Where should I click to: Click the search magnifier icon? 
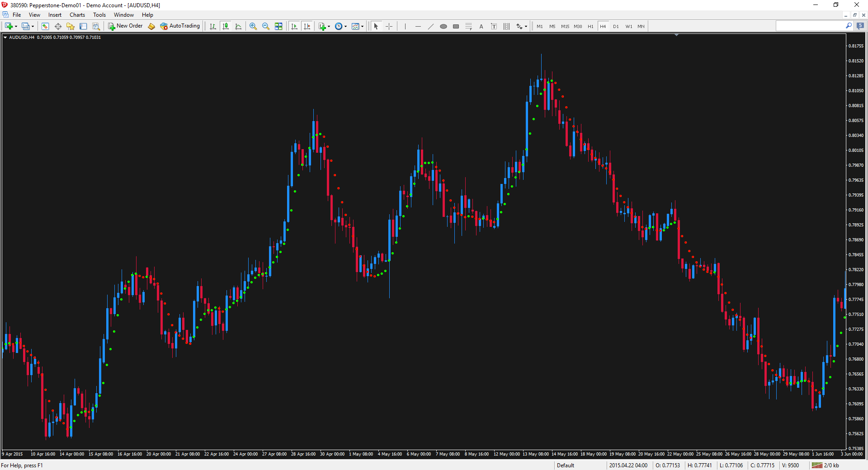click(x=849, y=26)
